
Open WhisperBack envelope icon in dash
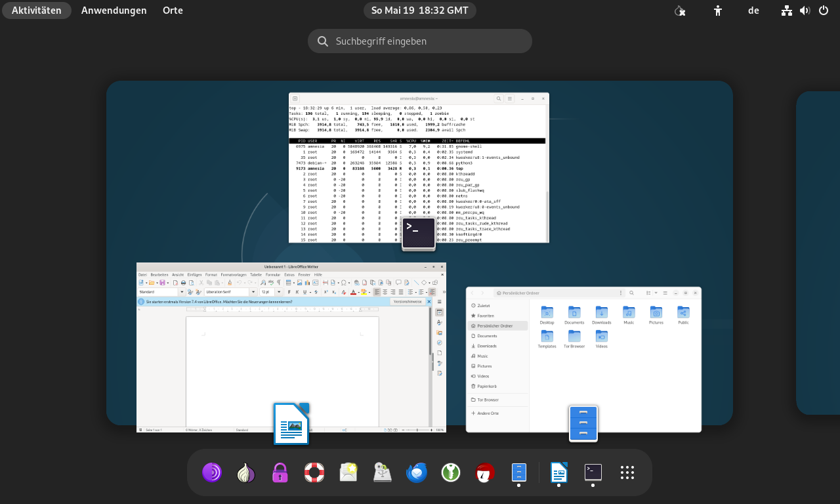pos(348,472)
